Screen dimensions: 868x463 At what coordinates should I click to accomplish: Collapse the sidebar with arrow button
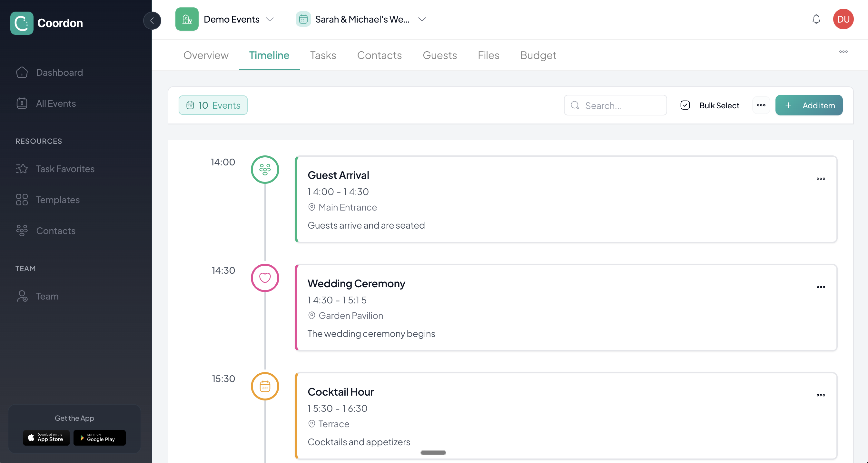(152, 21)
